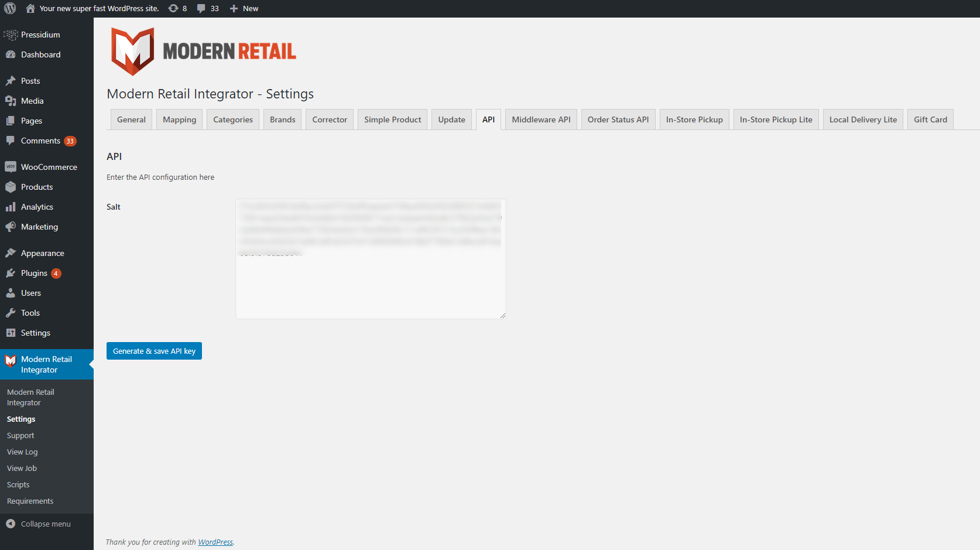
Task: Grab the Salt textarea resize handle
Action: tap(502, 315)
